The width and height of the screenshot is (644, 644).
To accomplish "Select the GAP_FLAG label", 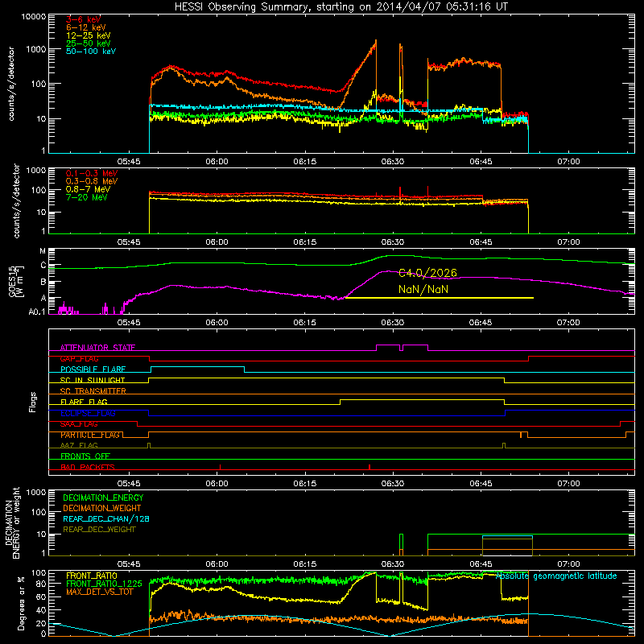I will (79, 359).
